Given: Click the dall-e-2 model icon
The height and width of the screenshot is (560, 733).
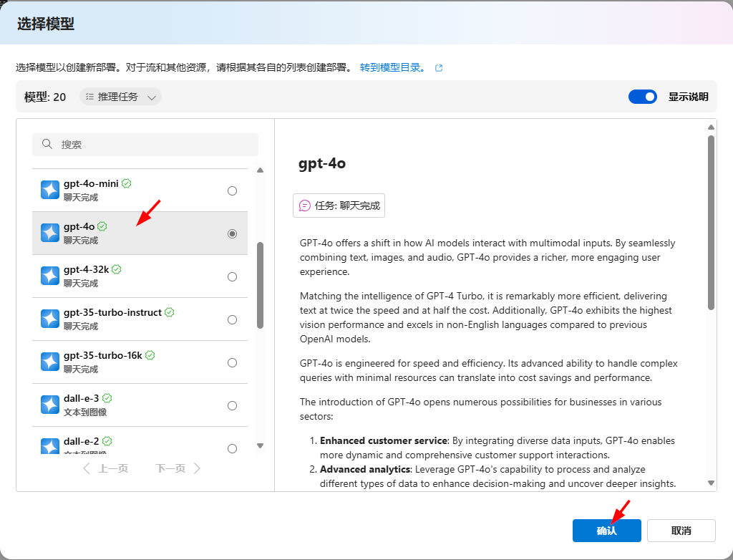Looking at the screenshot, I should 49,448.
